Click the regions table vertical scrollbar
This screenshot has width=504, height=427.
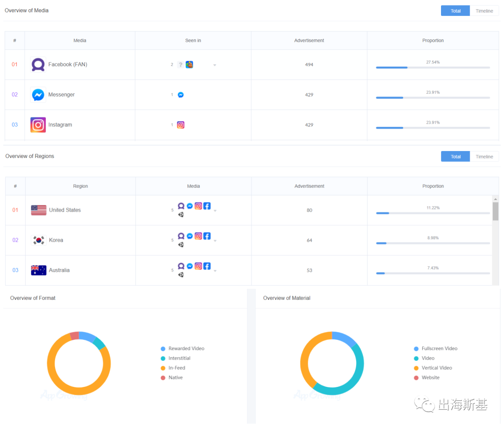495,211
